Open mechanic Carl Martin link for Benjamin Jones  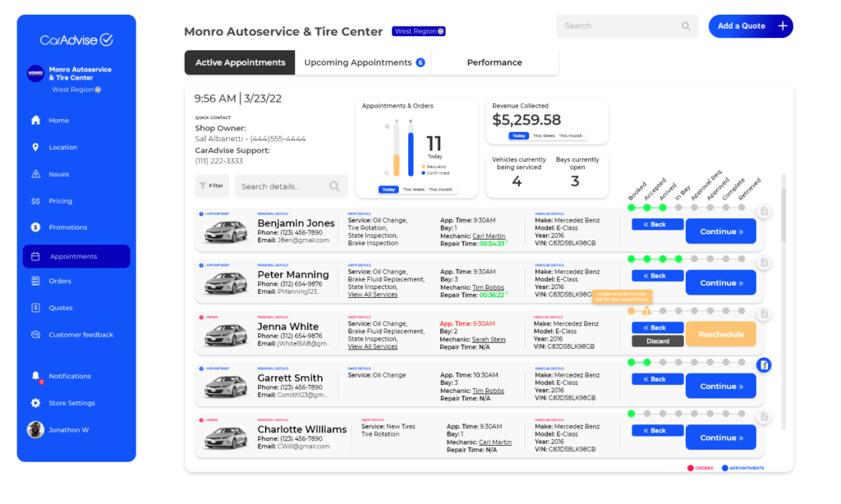(489, 236)
